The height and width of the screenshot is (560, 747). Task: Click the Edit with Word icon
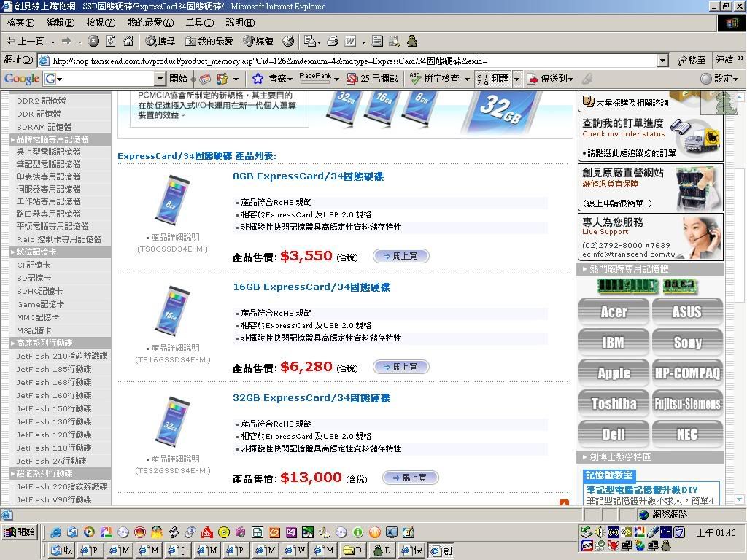click(x=350, y=42)
